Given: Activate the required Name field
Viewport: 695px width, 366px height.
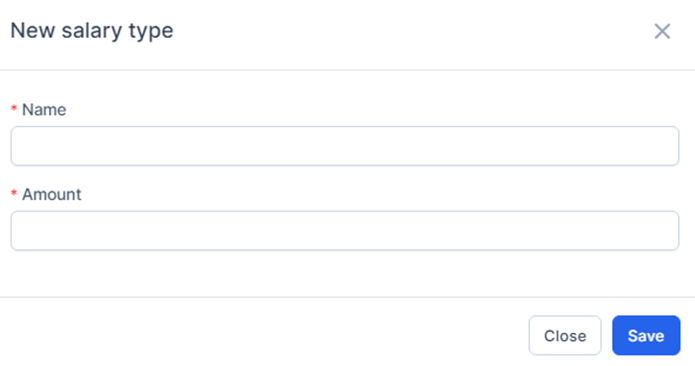Looking at the screenshot, I should (345, 146).
